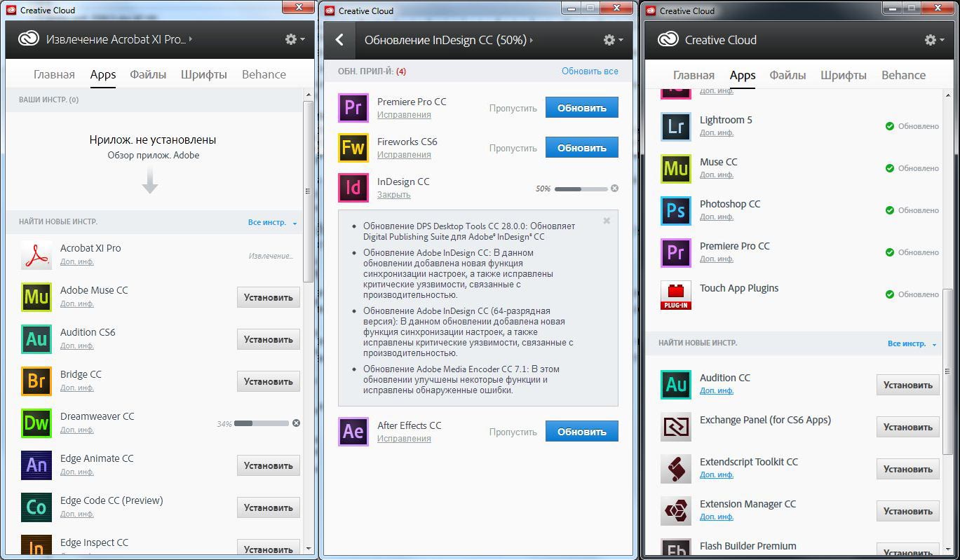This screenshot has width=960, height=560.
Task: Click the Adobe Muse CC icon in left window
Action: click(36, 297)
